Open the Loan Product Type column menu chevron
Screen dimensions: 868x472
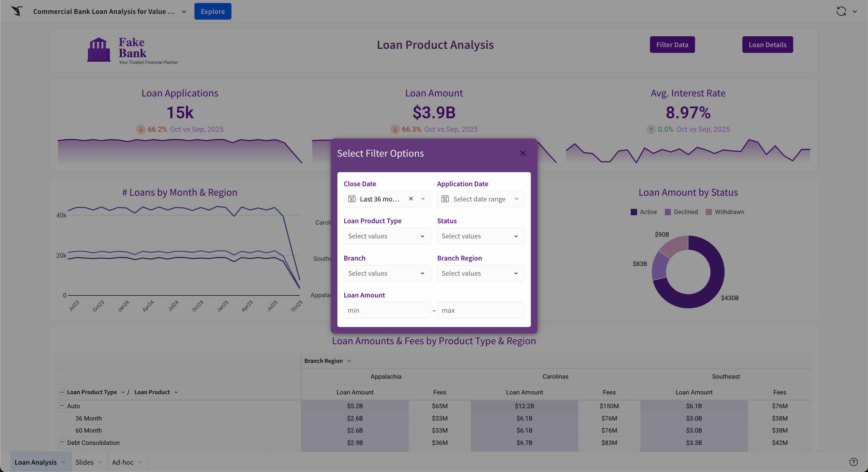(x=123, y=392)
